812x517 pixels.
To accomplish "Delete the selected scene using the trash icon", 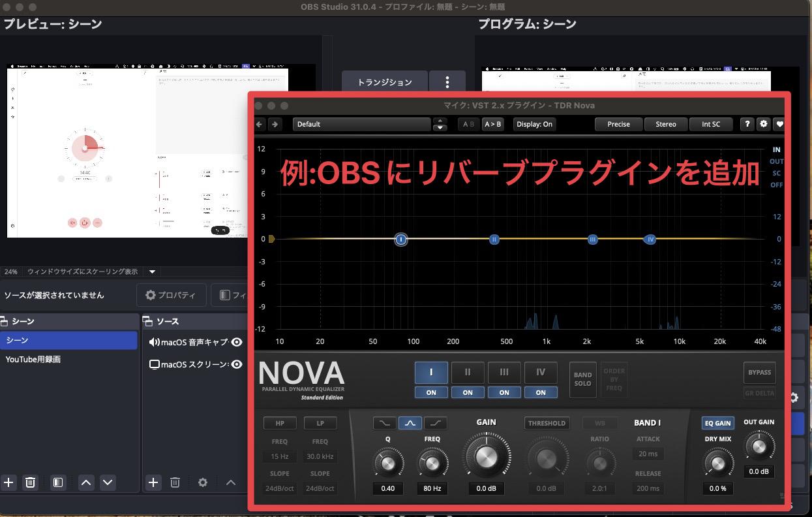I will 30,482.
